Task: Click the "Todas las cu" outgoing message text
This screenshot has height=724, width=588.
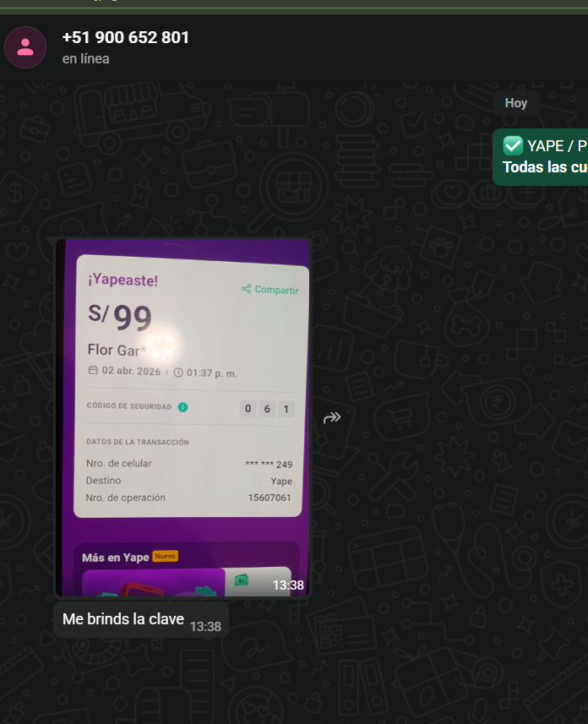Action: click(x=545, y=167)
